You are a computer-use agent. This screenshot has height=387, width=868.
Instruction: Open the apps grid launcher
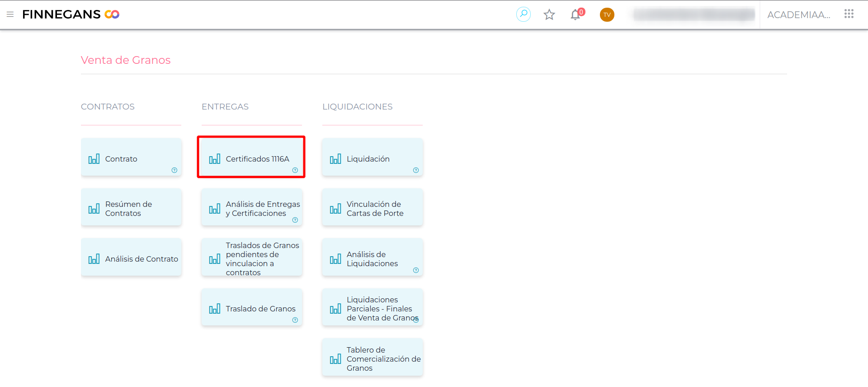tap(849, 14)
